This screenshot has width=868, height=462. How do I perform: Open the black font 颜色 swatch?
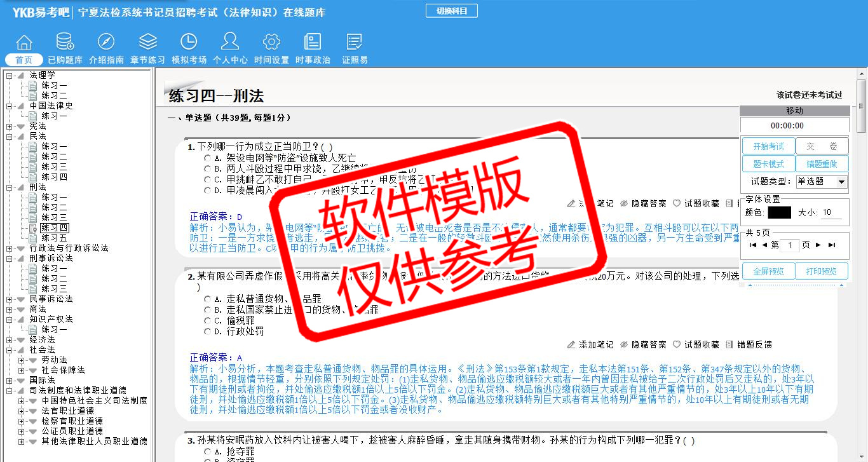(x=779, y=212)
